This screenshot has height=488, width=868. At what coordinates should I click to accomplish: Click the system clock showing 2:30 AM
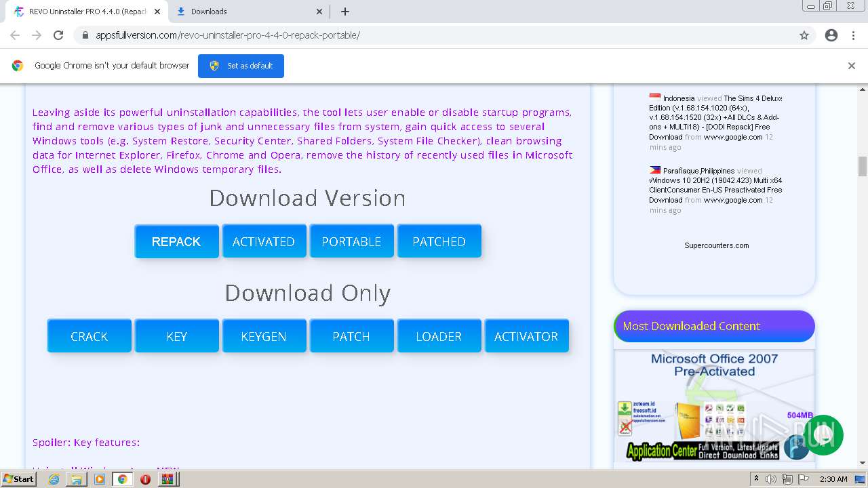pyautogui.click(x=833, y=479)
